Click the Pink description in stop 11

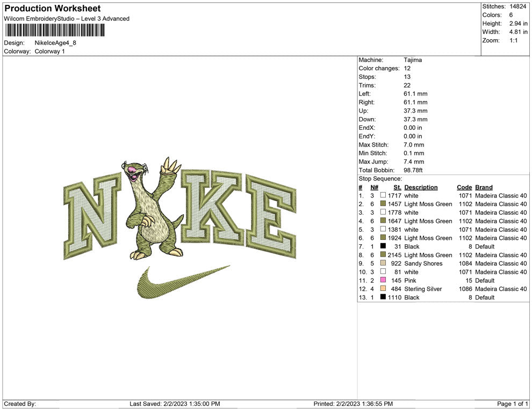click(410, 280)
